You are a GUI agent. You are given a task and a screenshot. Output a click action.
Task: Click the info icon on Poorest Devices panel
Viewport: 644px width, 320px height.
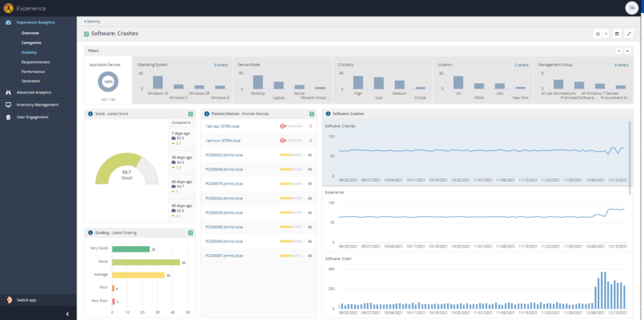point(207,113)
